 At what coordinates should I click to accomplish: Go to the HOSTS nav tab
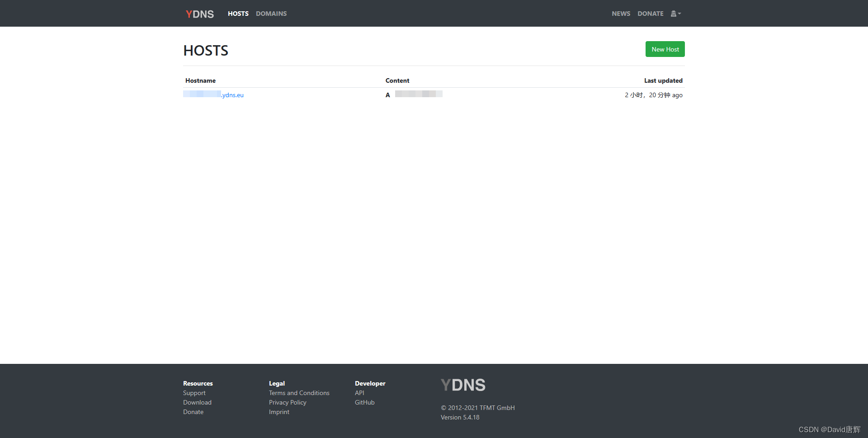[x=238, y=14]
